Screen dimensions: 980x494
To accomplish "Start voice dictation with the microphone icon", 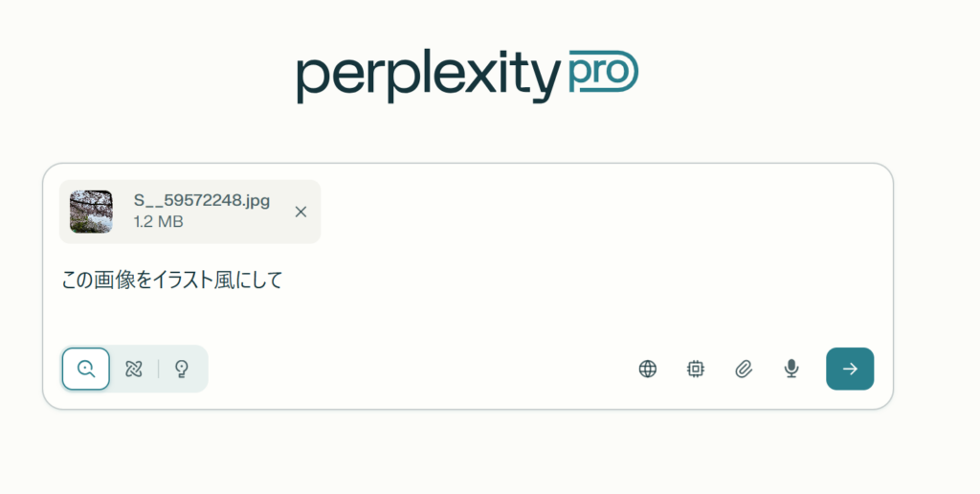I will [791, 369].
